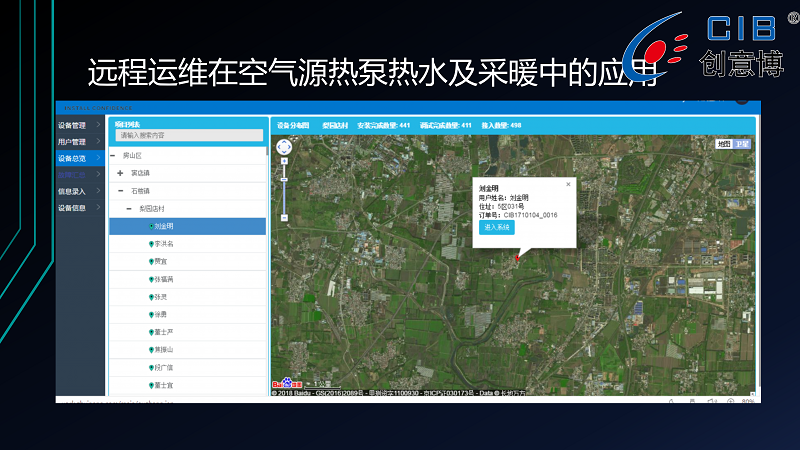The image size is (800, 450).
Task: Click the INSTALL CONFIDENCE header text
Action: pyautogui.click(x=98, y=108)
